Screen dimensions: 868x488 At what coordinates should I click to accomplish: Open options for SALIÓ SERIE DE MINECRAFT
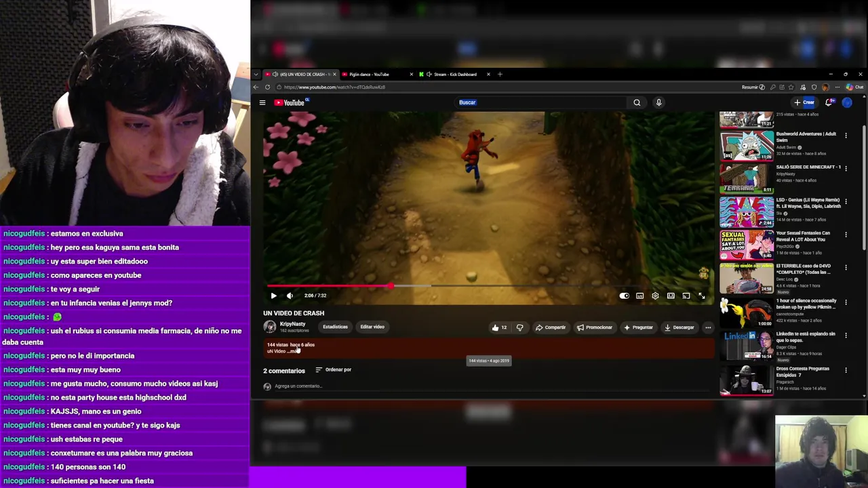(x=846, y=168)
